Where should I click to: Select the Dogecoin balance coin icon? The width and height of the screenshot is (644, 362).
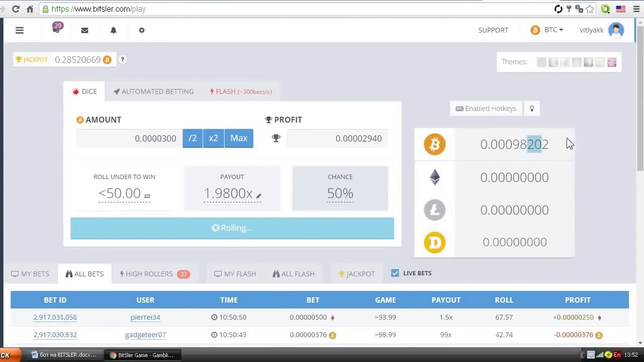coord(435,242)
